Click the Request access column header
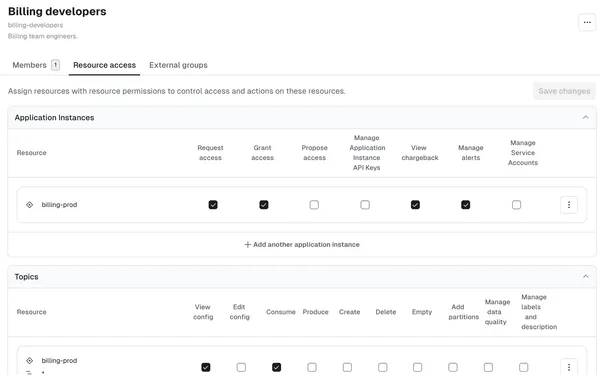Image resolution: width=600 pixels, height=375 pixels. (x=210, y=153)
